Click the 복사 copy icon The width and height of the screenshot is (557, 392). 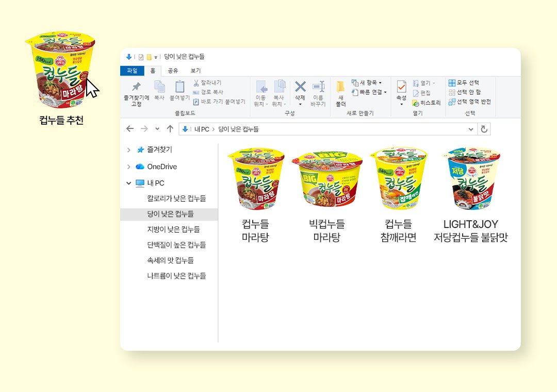[x=159, y=90]
